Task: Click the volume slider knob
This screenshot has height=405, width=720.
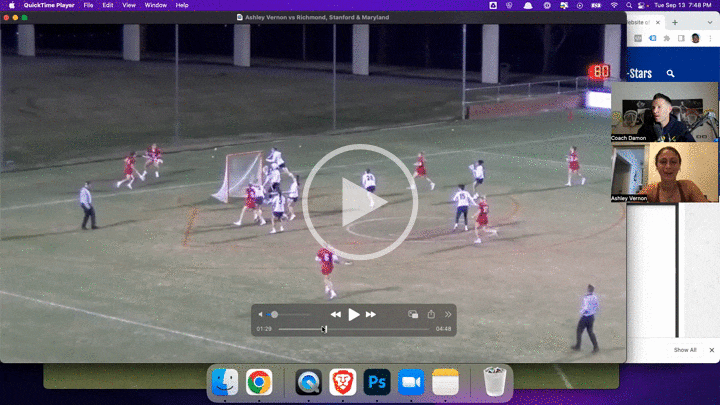Action: [274, 314]
